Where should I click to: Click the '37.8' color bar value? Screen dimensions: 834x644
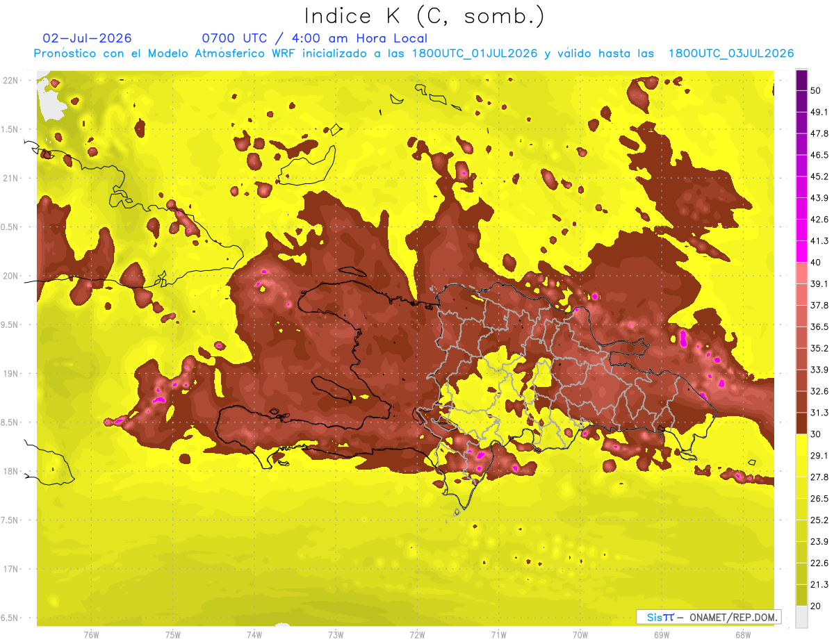[819, 305]
